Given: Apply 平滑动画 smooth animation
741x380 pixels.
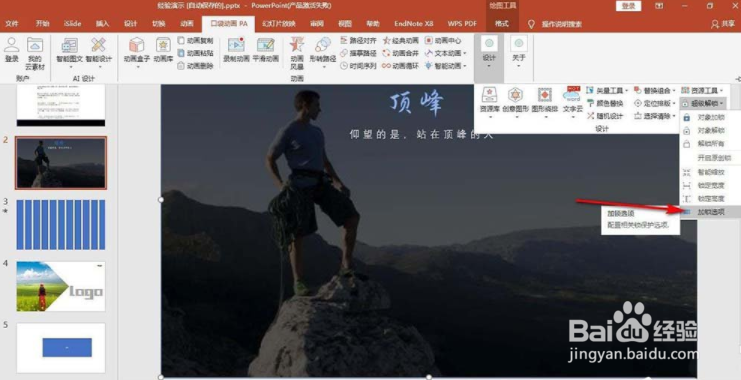Looking at the screenshot, I should [x=266, y=51].
